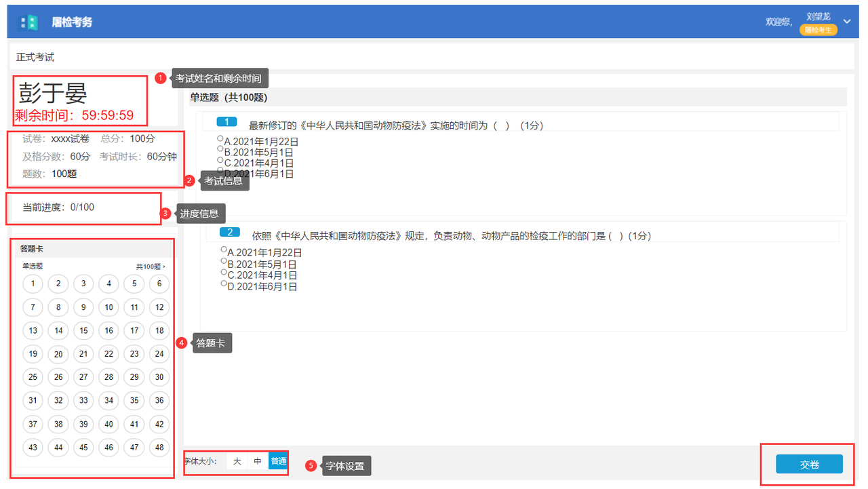This screenshot has height=489, width=868.
Task: Click candidate name 彭于晏
Action: [x=53, y=93]
